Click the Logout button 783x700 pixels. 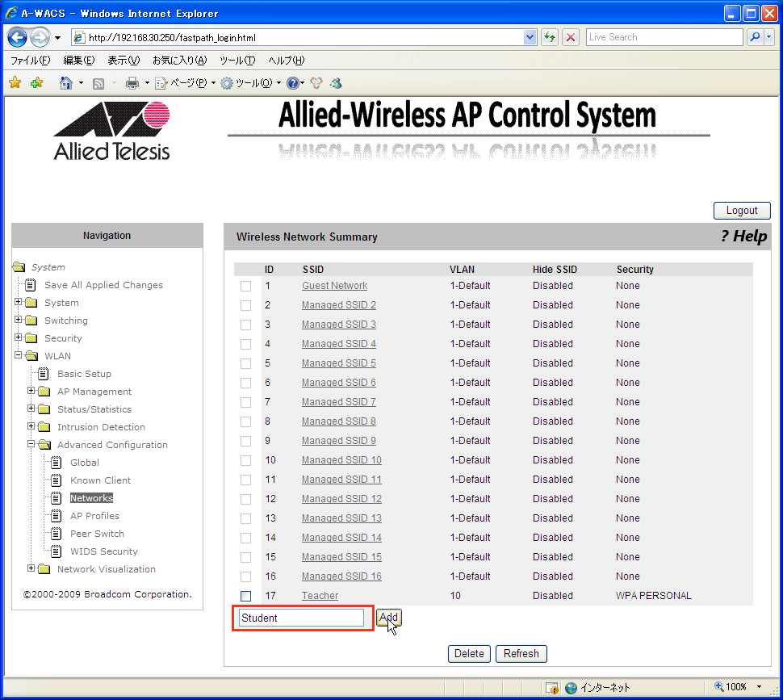pos(742,210)
